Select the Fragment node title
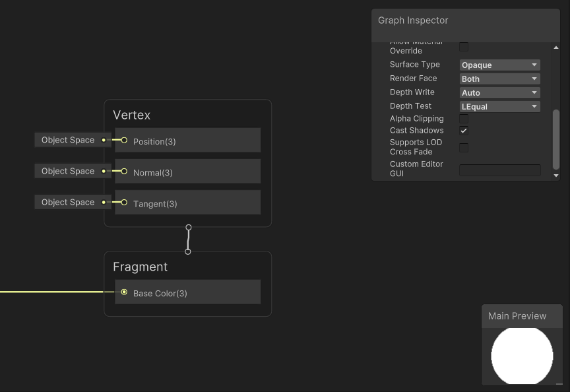 point(141,267)
